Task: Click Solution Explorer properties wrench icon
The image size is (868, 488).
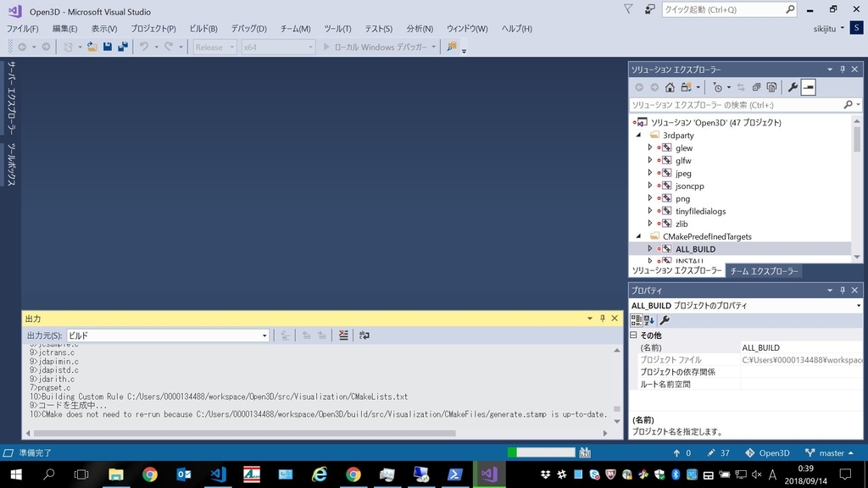Action: 793,87
